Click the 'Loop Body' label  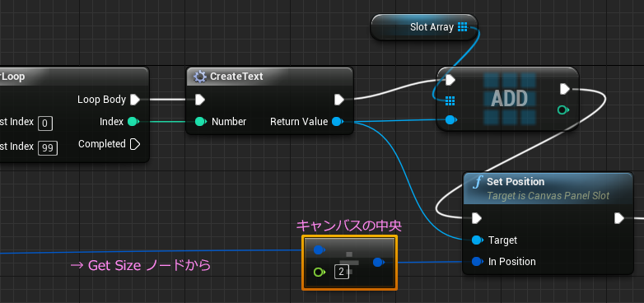101,100
